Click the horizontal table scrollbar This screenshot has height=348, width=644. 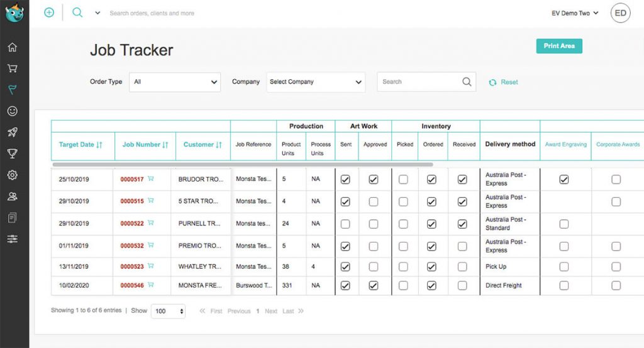click(x=242, y=165)
